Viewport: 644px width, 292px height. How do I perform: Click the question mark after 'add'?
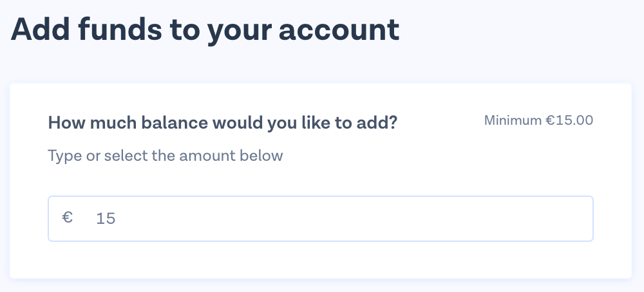(x=393, y=122)
